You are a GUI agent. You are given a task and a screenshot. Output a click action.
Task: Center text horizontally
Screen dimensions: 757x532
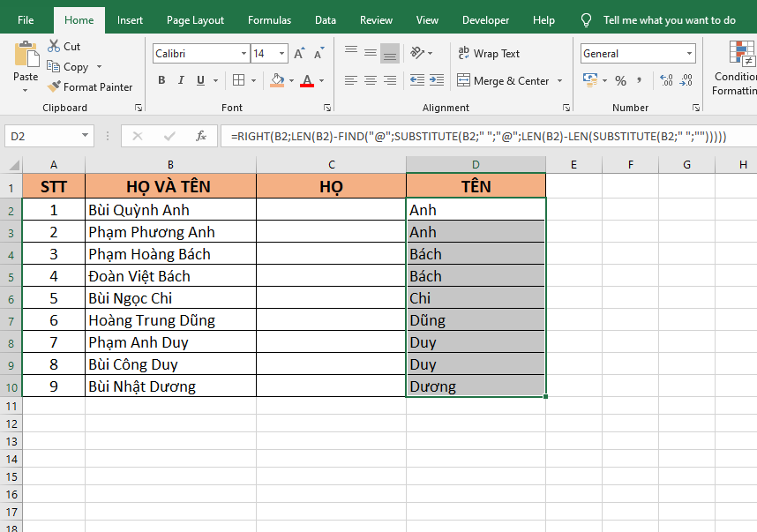371,80
